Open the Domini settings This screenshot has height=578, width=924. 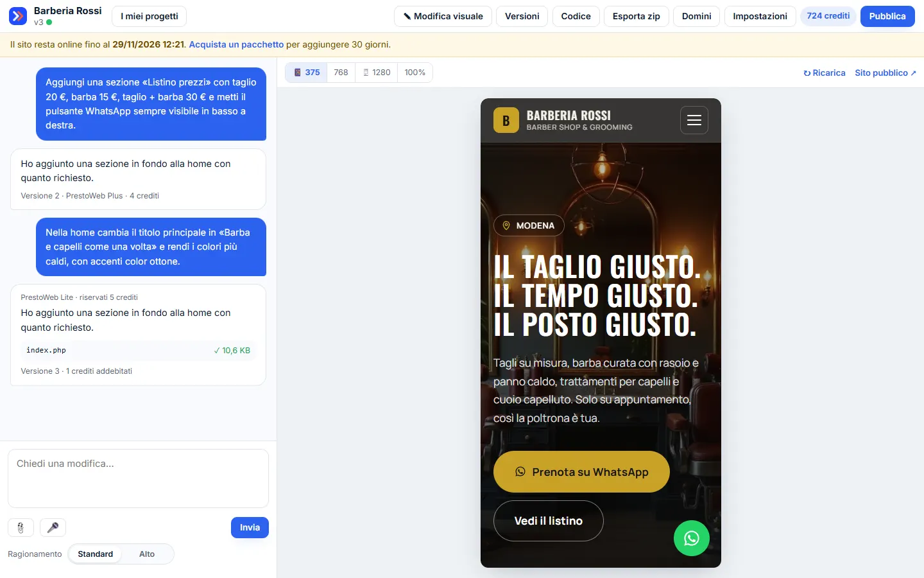tap(696, 16)
